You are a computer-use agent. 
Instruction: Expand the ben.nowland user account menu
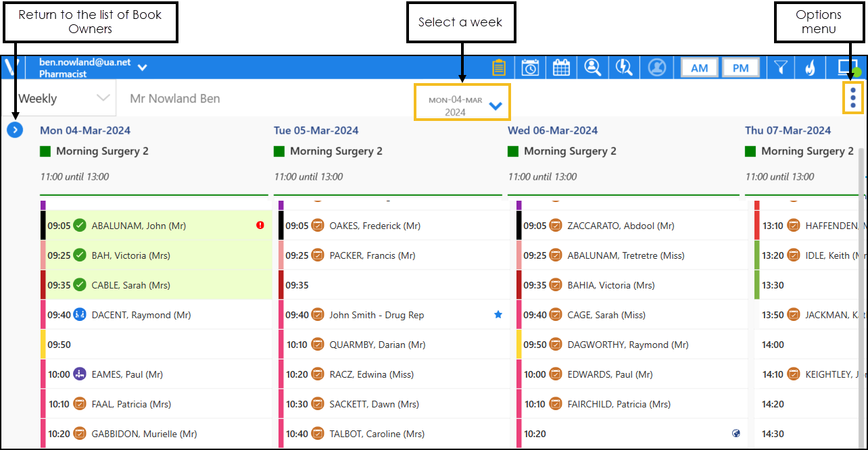(143, 68)
